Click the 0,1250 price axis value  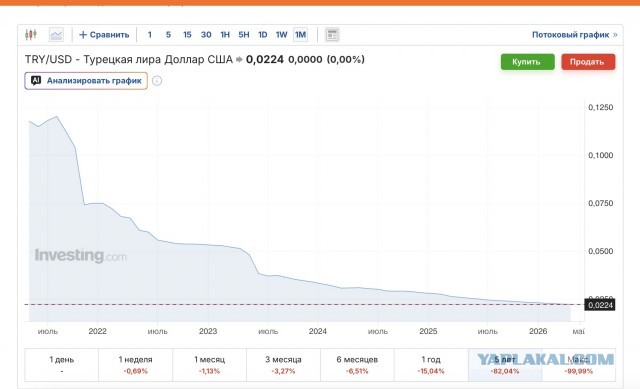point(600,107)
